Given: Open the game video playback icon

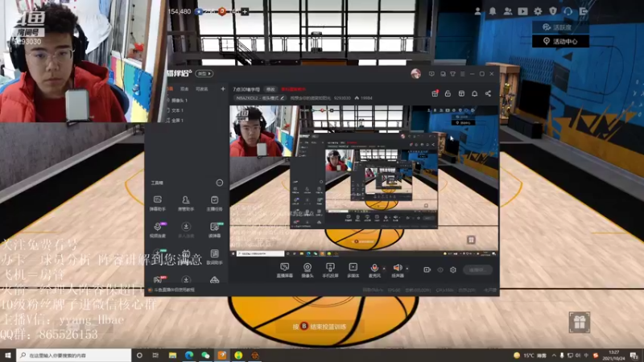Looking at the screenshot, I should 522,11.
